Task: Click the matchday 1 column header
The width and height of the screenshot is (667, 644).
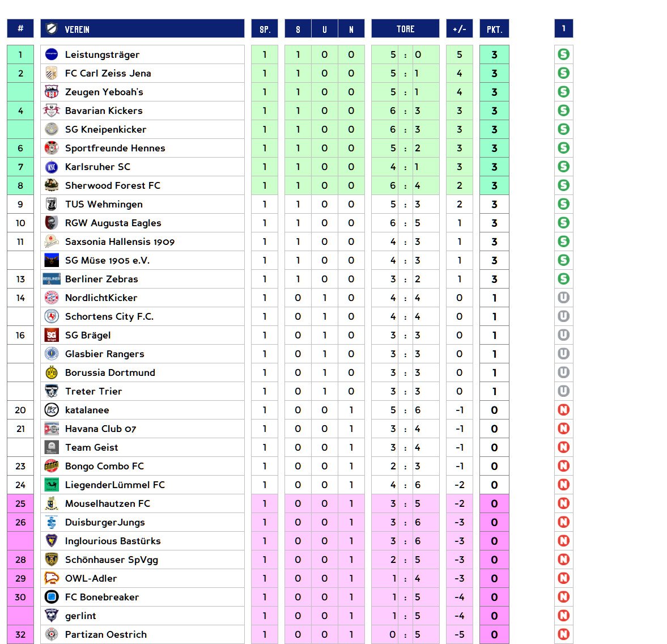Action: (563, 29)
